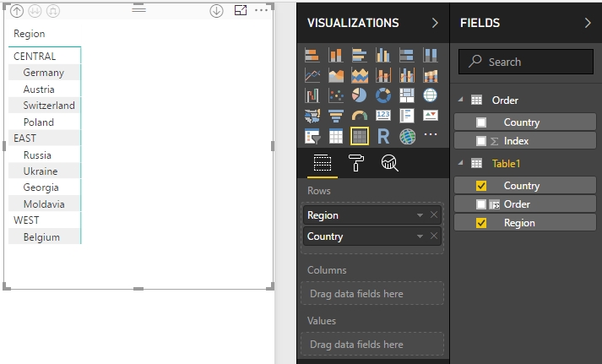Select the Funnel visual
The image size is (602, 364).
click(x=335, y=115)
